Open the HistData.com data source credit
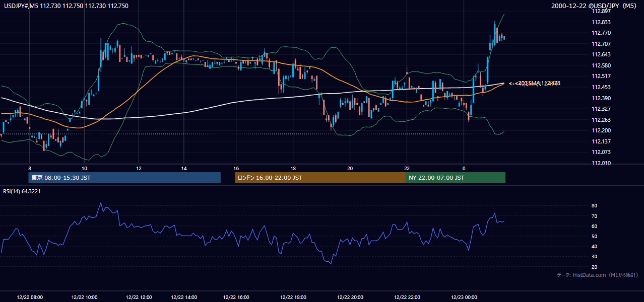This screenshot has width=644, height=302. point(597,275)
